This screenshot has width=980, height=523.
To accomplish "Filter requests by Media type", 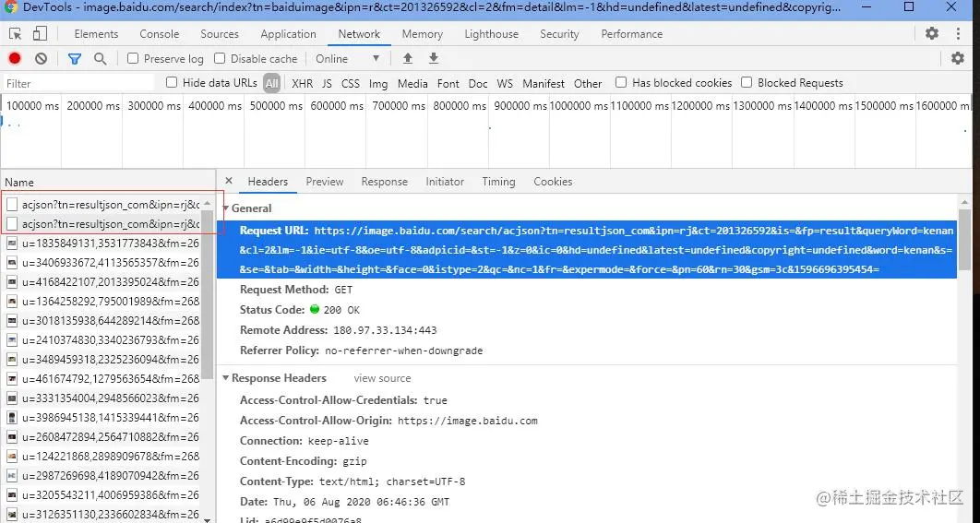I will (x=412, y=83).
